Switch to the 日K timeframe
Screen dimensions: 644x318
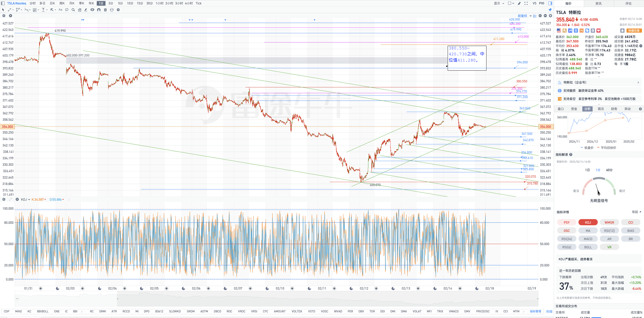pyautogui.click(x=52, y=3)
